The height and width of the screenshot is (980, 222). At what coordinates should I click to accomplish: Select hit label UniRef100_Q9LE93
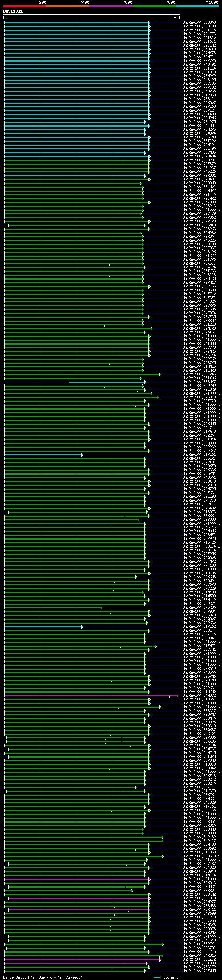pyautogui.click(x=199, y=496)
